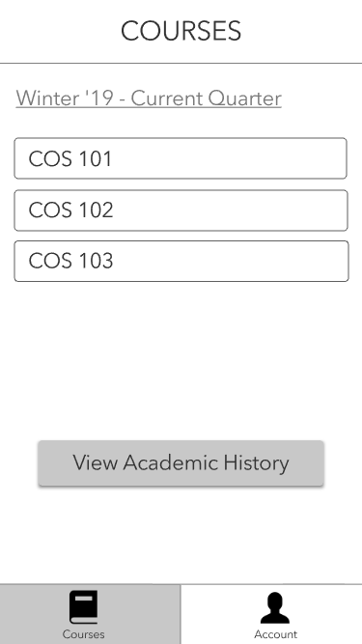Click the COS 101 text label
Viewport: 362px width, 644px height.
point(70,159)
